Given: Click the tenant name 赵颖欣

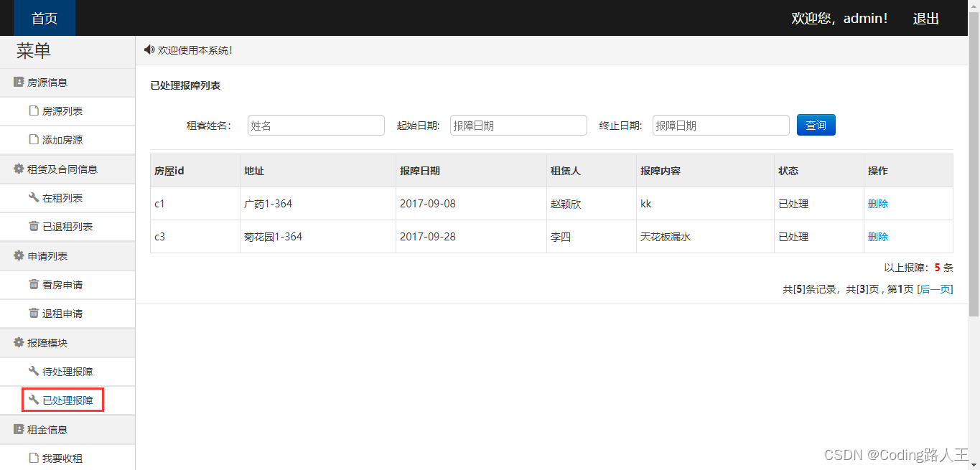Looking at the screenshot, I should pos(566,204).
